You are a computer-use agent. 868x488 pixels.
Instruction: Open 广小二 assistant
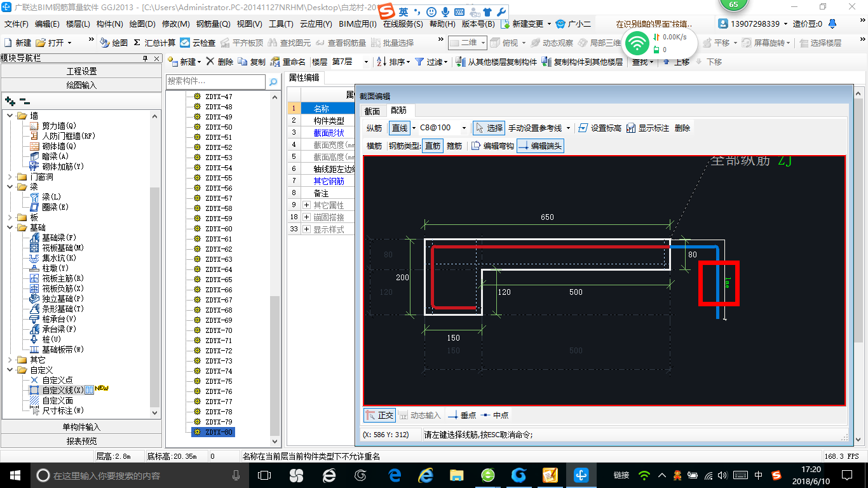(574, 24)
